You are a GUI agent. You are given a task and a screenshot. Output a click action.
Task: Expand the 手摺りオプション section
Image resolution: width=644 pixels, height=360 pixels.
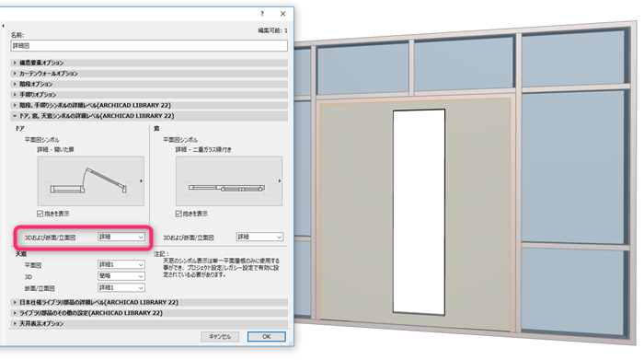click(149, 95)
